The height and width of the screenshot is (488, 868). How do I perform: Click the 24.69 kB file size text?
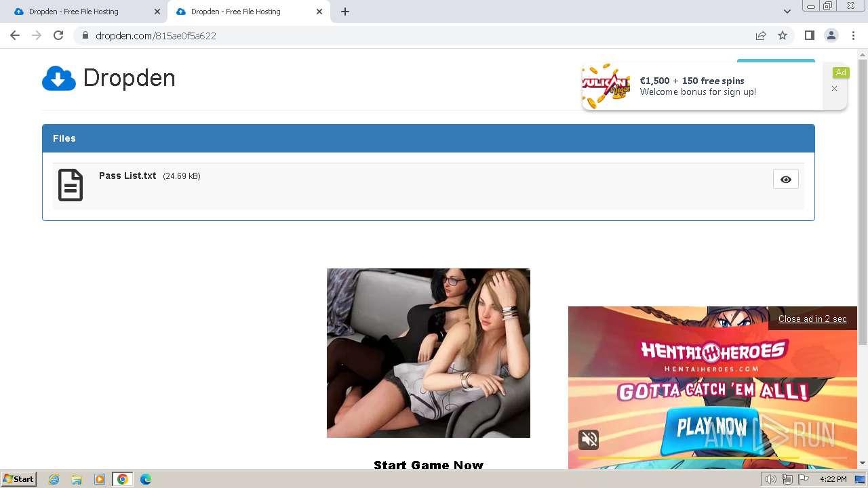(182, 176)
